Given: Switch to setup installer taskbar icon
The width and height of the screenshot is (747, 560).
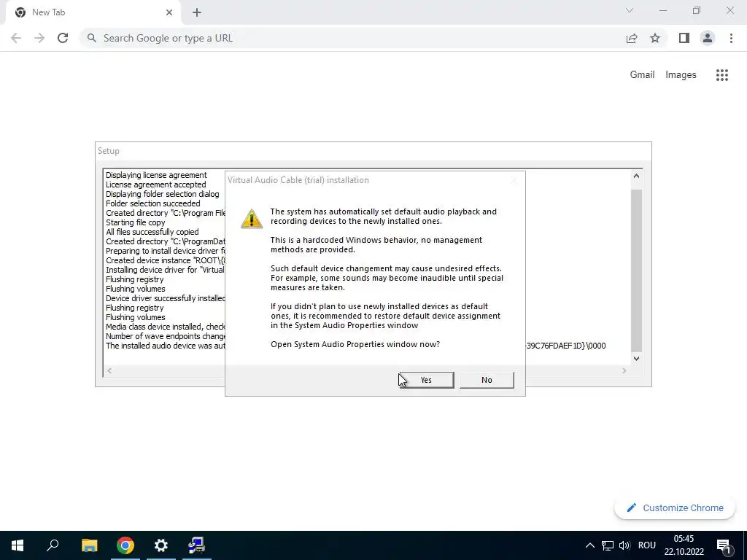Looking at the screenshot, I should (x=197, y=545).
